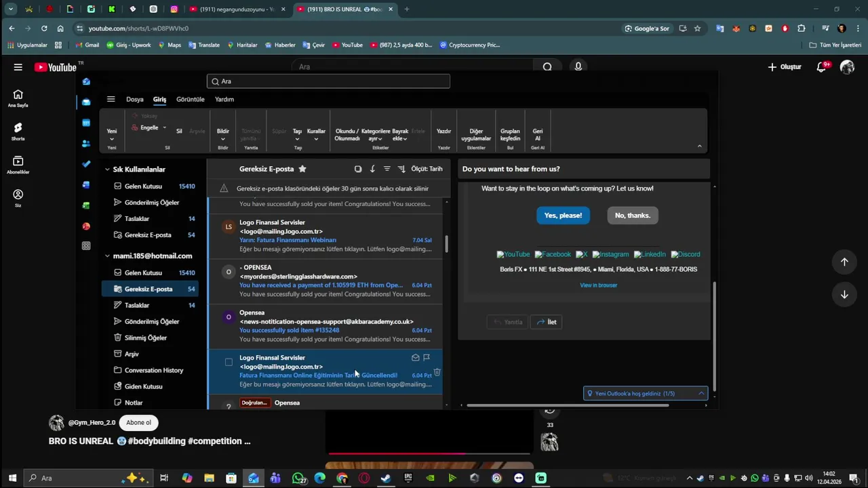This screenshot has height=488, width=868.
Task: Open YouTube Abonelikler subscriptions icon
Action: (18, 165)
